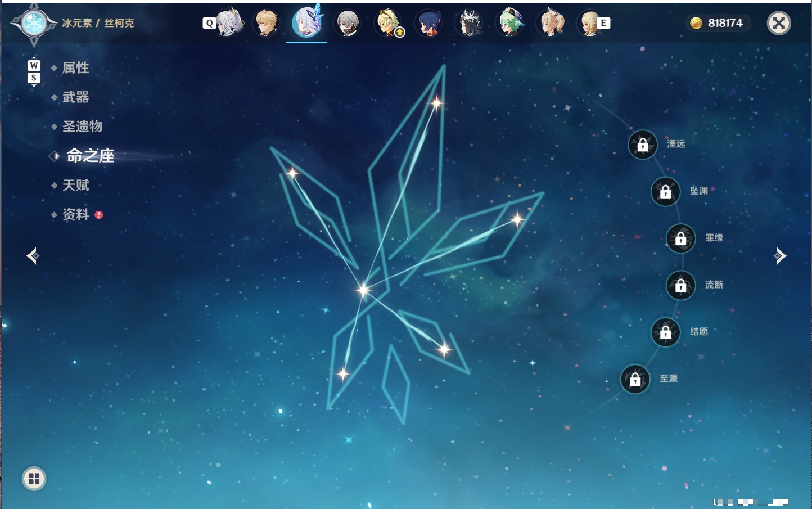812x509 pixels.
Task: Choose the character portrait with upgrade arrow
Action: coord(389,23)
